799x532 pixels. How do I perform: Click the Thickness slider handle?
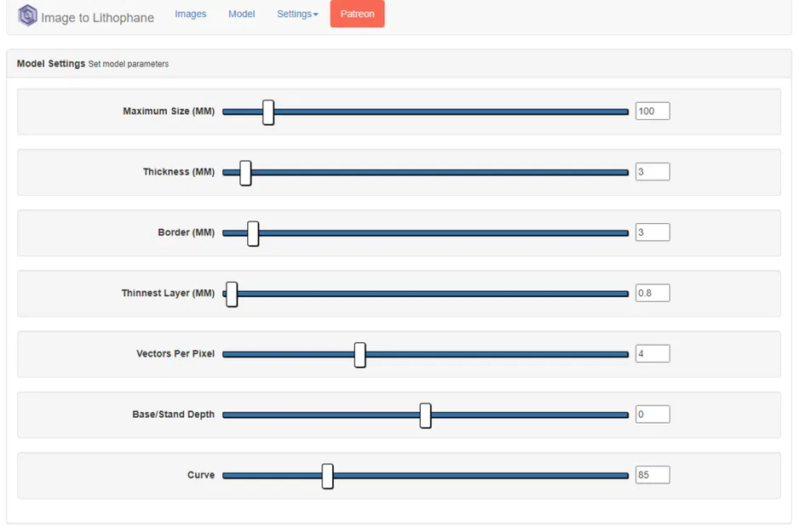(245, 172)
